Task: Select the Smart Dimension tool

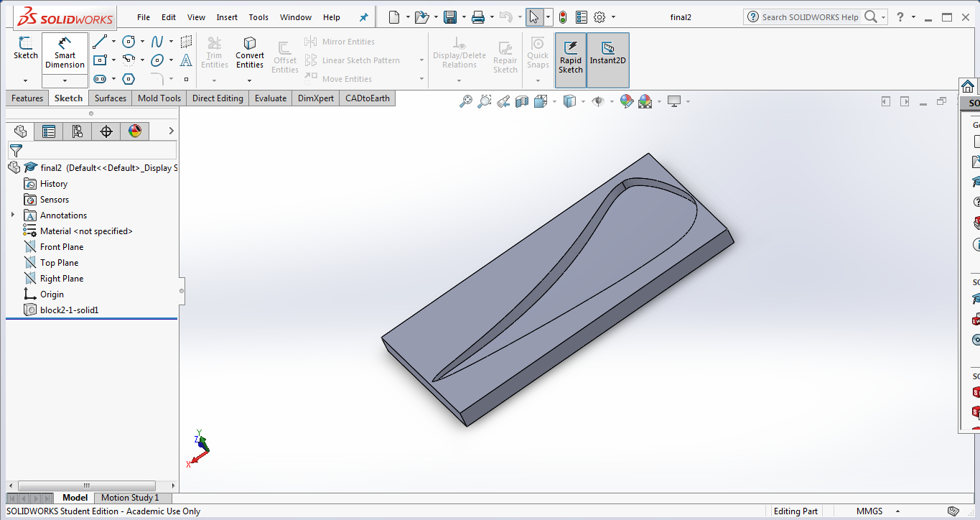Action: 65,53
